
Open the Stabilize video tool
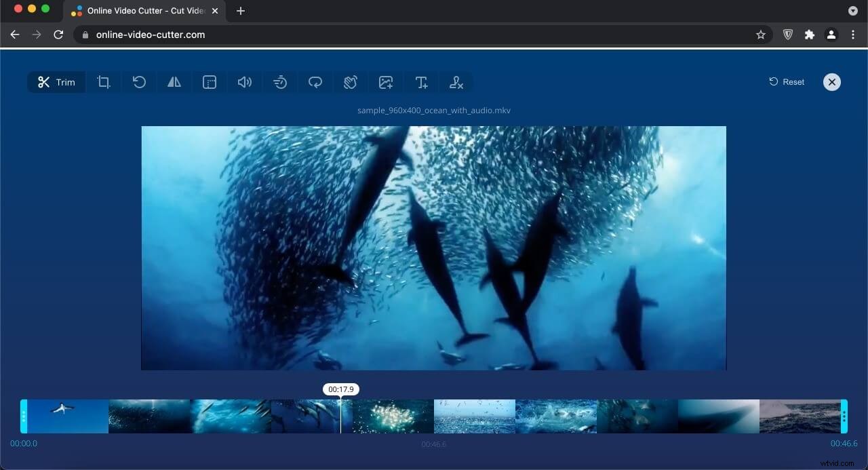[351, 82]
